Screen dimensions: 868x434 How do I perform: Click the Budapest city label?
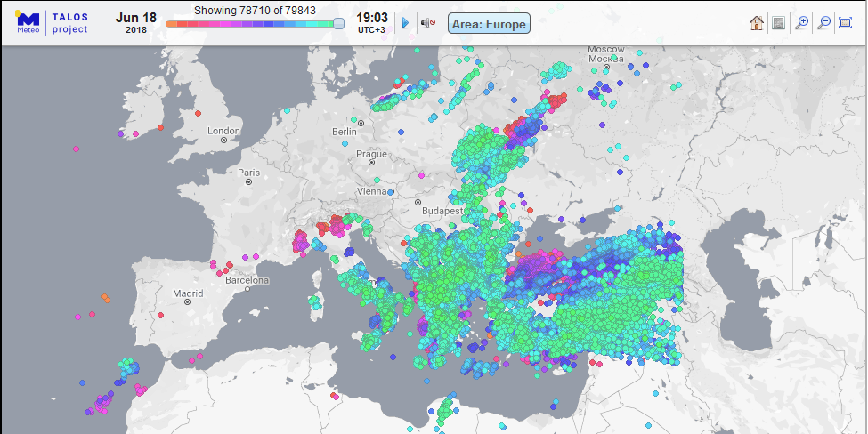[x=442, y=211]
